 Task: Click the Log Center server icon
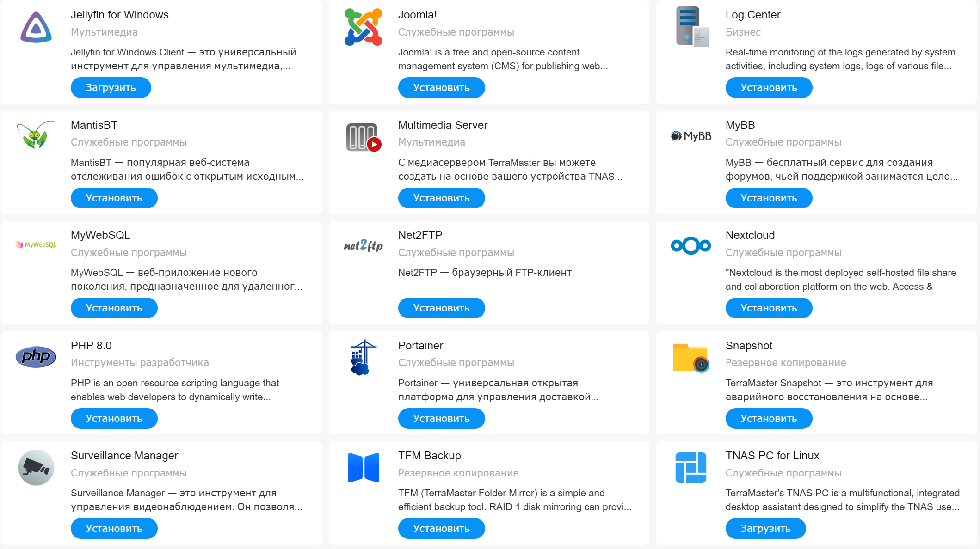[691, 27]
